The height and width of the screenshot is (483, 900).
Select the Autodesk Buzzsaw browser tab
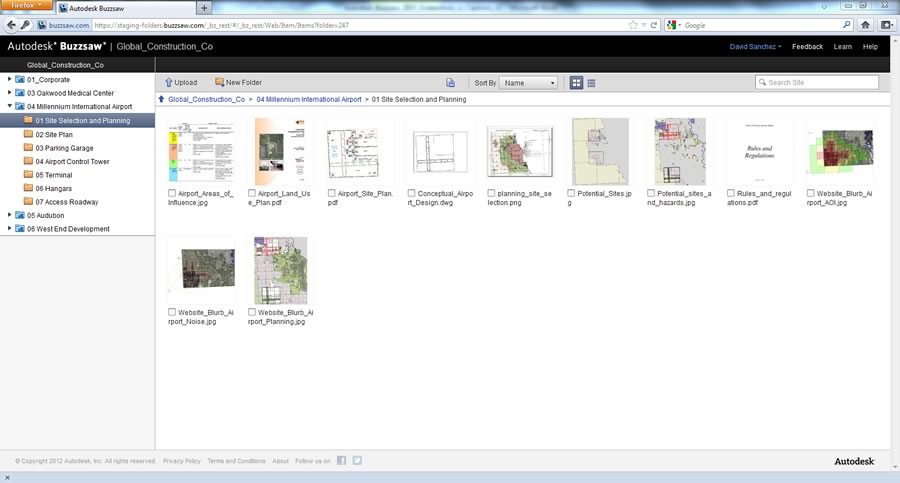(126, 8)
